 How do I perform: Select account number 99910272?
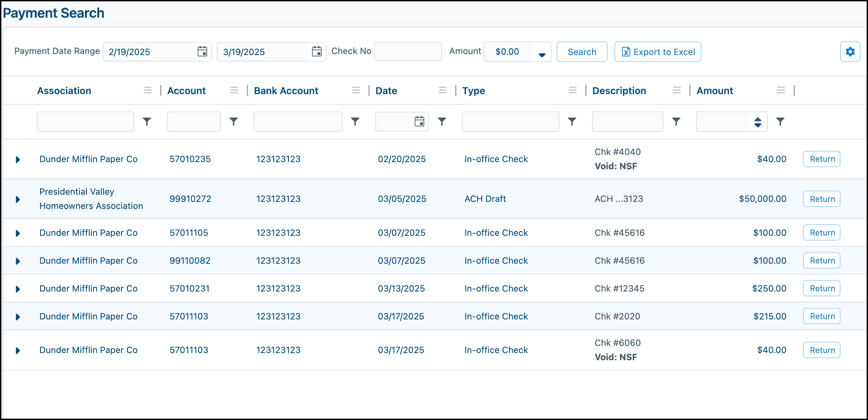coord(190,199)
